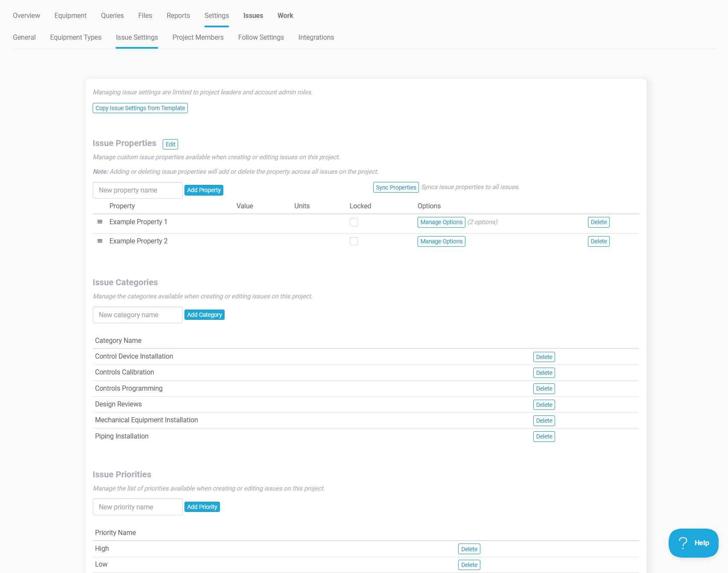Delete the Low priority
This screenshot has width=728, height=573.
tap(469, 565)
